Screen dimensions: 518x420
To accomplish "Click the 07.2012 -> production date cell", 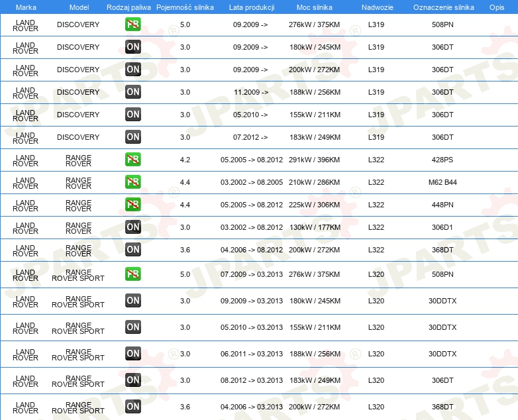I will point(250,137).
